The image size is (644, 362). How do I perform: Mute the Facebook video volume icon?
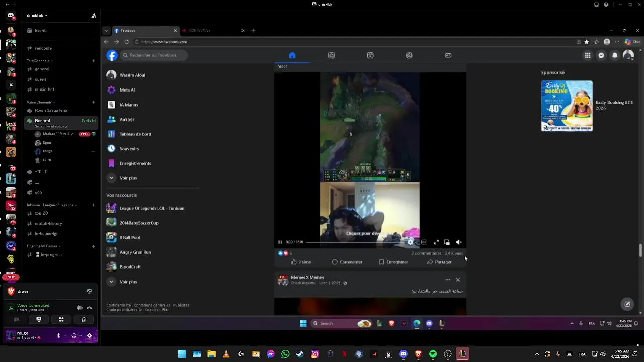coord(458,242)
